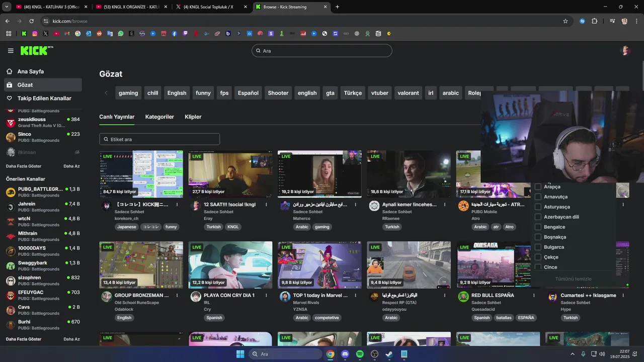The image size is (644, 362).
Task: Filter by the gta tag
Action: click(x=330, y=93)
